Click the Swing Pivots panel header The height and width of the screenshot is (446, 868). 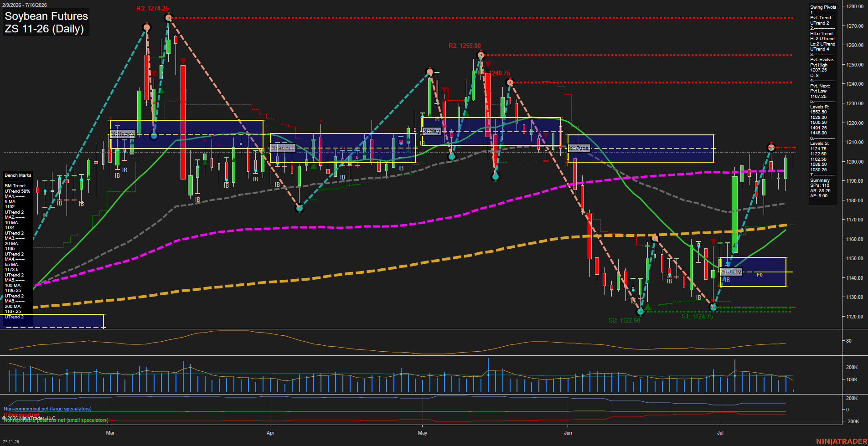click(x=823, y=7)
